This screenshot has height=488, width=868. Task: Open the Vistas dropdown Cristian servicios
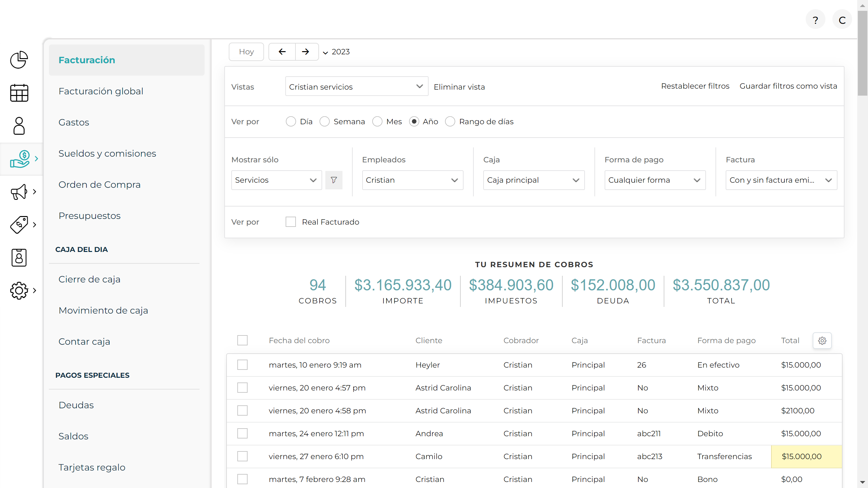pos(356,87)
